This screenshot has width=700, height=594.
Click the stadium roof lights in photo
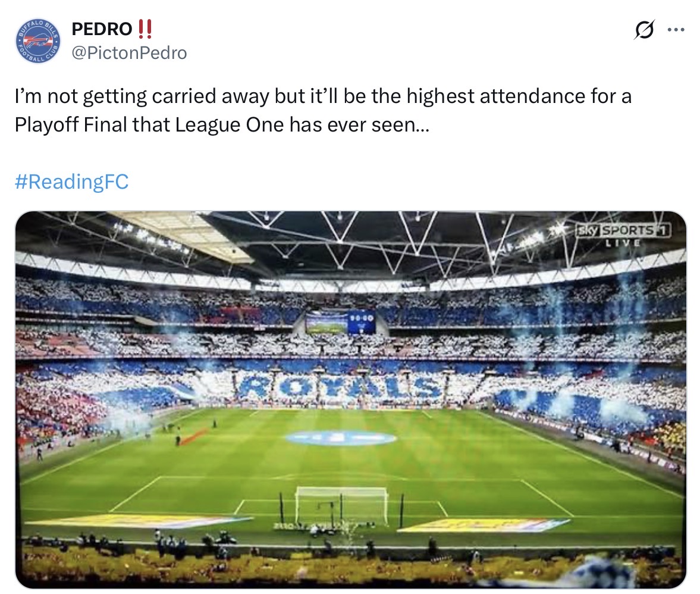click(x=161, y=237)
